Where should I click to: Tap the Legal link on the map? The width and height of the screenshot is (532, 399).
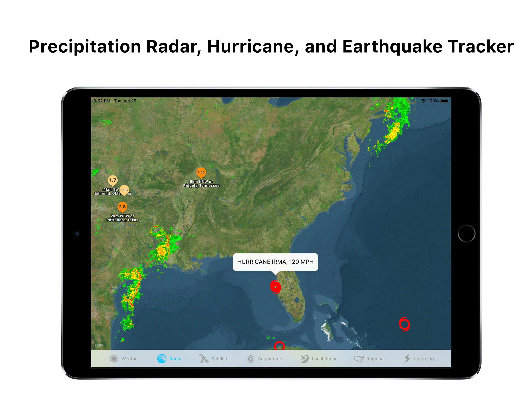coord(99,345)
